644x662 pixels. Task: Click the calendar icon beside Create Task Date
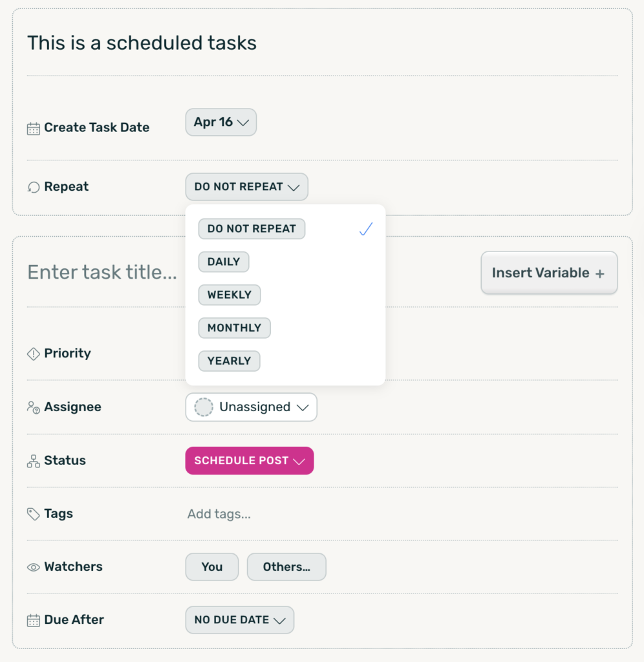coord(33,128)
